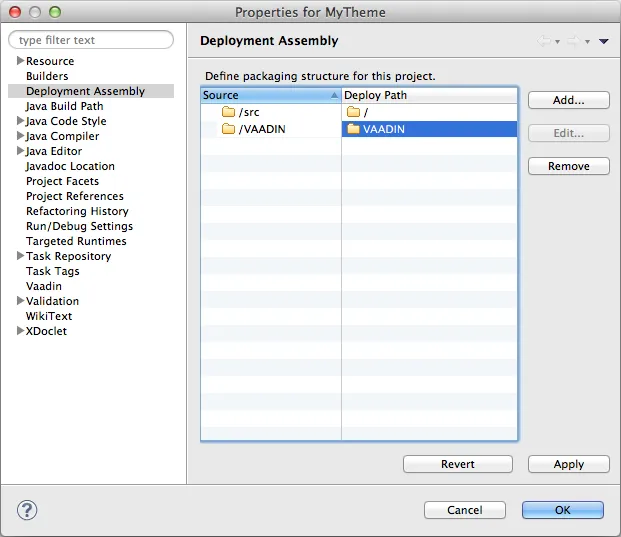Select the Java Code Style label
621x537 pixels.
tap(66, 121)
